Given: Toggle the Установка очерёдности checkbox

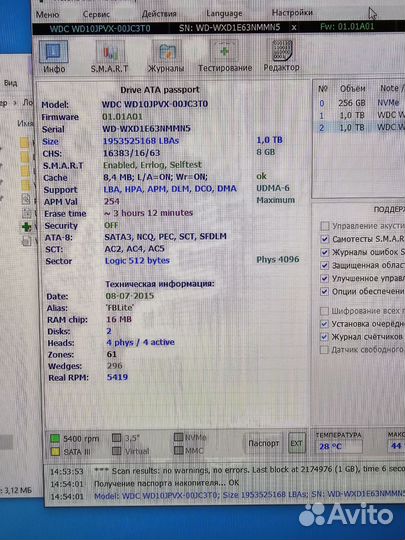Looking at the screenshot, I should (324, 324).
